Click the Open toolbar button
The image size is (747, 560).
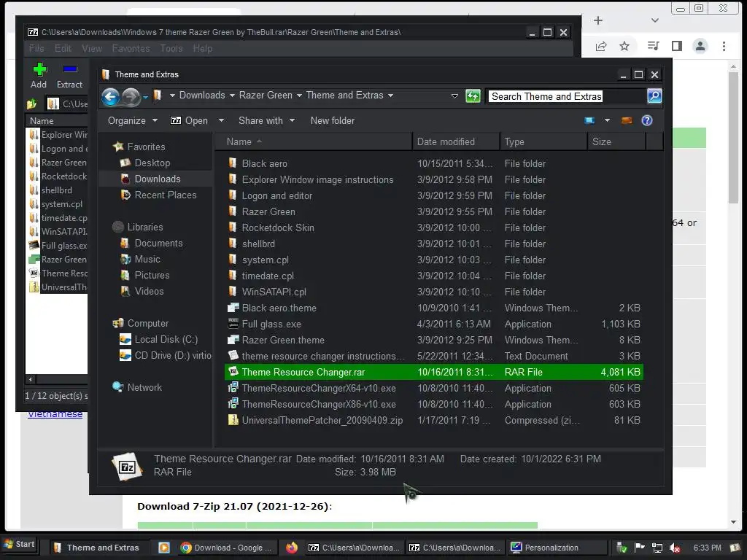tap(190, 120)
